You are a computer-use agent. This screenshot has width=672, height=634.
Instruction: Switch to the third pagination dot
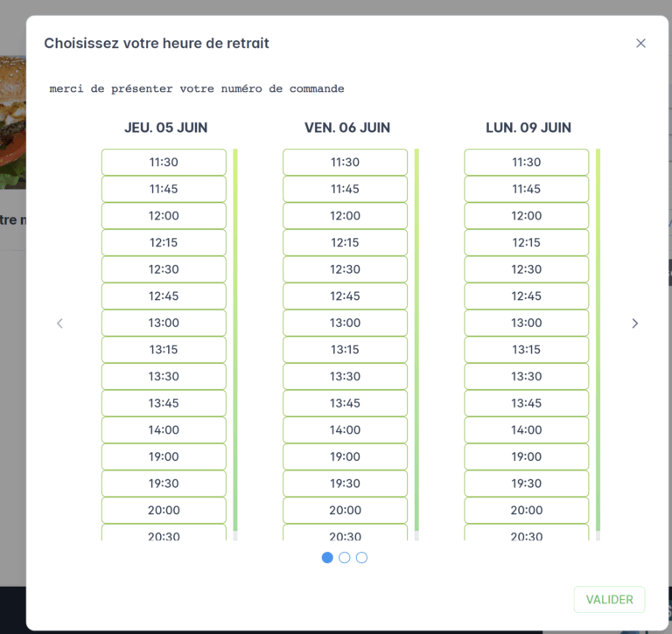click(x=361, y=557)
